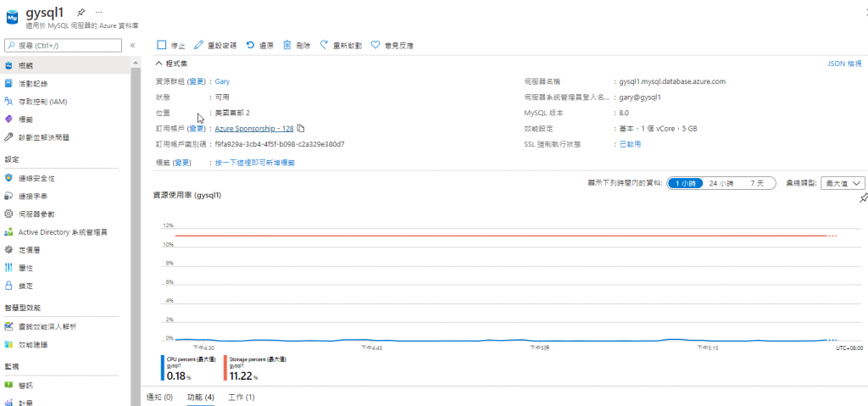The image size is (868, 406).
Task: Click the gysql1 MySQL server icon
Action: click(x=12, y=17)
